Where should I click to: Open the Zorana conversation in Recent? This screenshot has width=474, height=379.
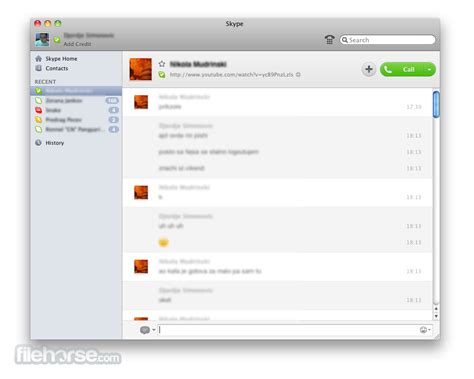pos(76,100)
